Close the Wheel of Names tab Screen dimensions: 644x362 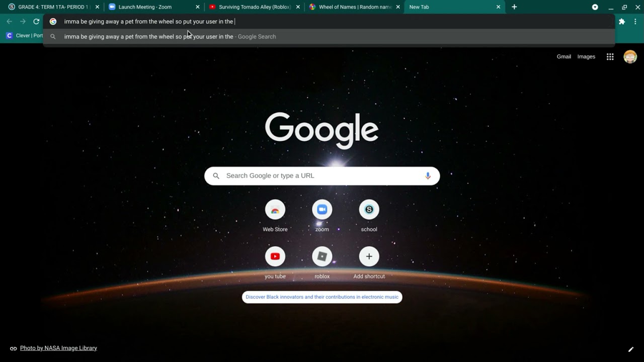click(x=398, y=7)
